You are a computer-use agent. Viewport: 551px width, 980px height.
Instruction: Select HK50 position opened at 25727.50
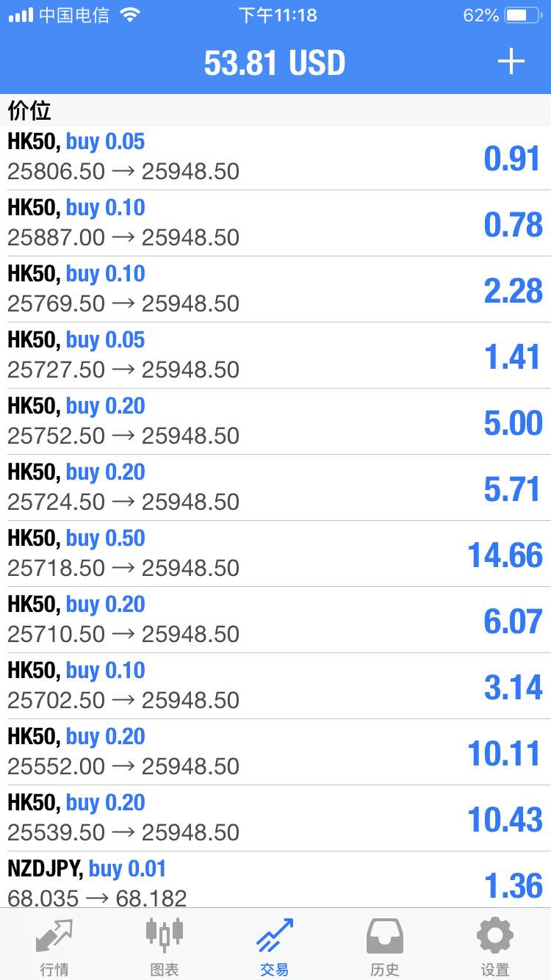[275, 356]
